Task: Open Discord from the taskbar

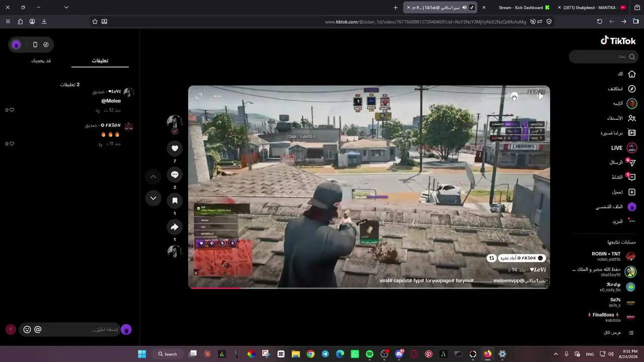Action: pyautogui.click(x=399, y=354)
